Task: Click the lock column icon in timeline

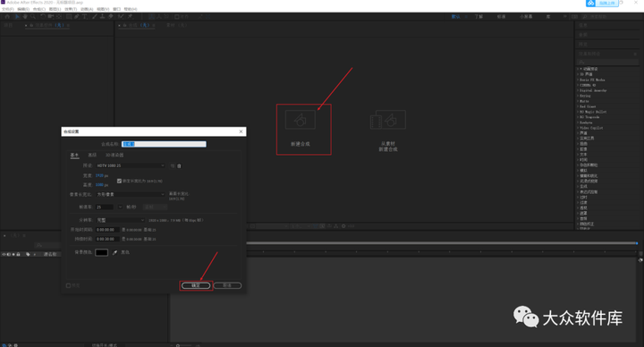Action: tap(18, 255)
